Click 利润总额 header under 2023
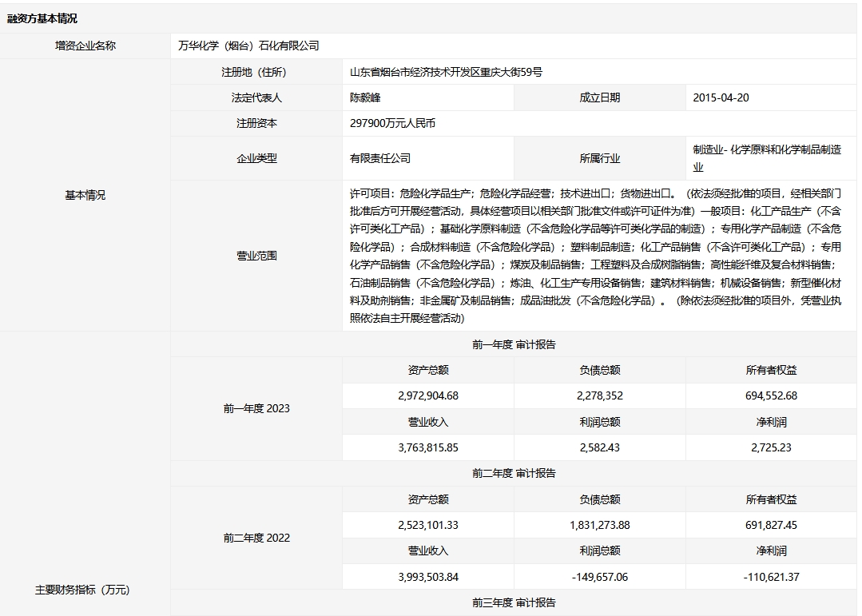This screenshot has width=862, height=616. coord(599,423)
